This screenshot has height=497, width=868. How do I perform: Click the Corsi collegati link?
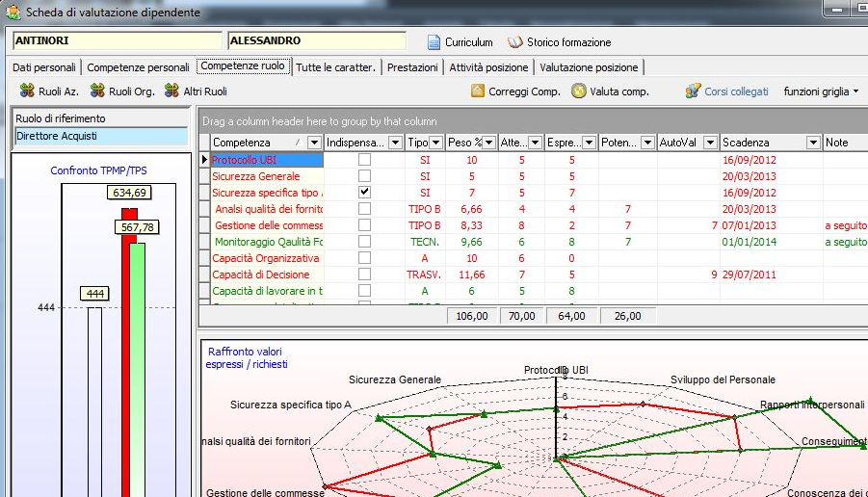[x=736, y=92]
